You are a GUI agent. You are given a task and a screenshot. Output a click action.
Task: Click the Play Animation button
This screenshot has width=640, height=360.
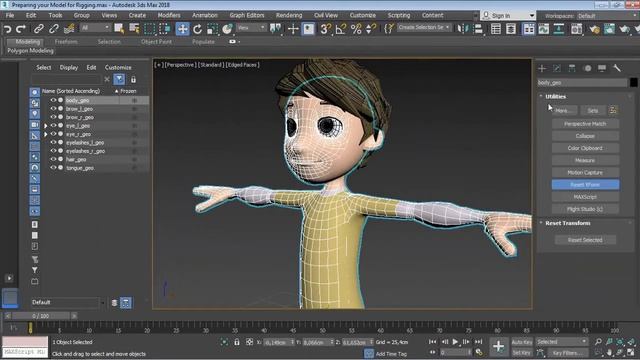[x=455, y=342]
